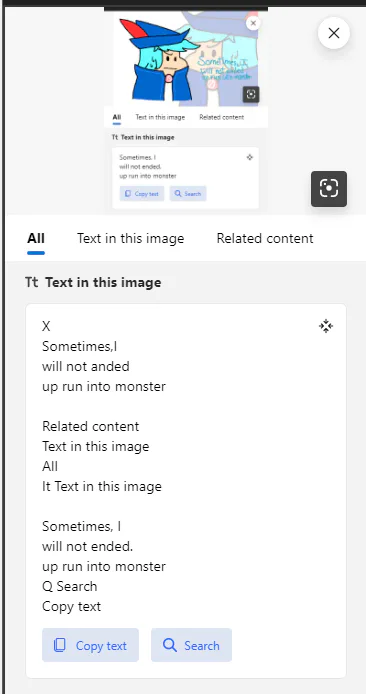Click the small Related content tab in the preview

221,117
